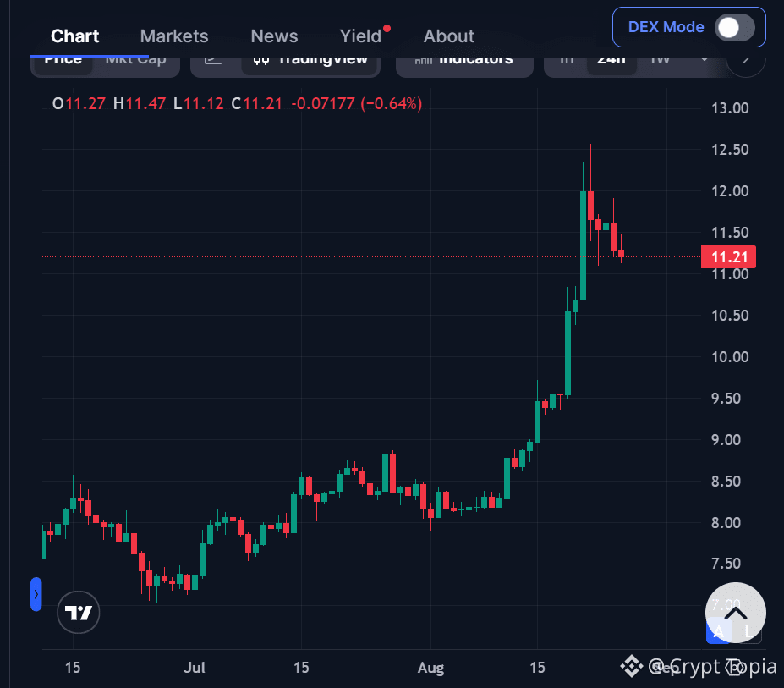This screenshot has width=784, height=688.
Task: Switch chart to Mkt Cap
Action: point(135,61)
